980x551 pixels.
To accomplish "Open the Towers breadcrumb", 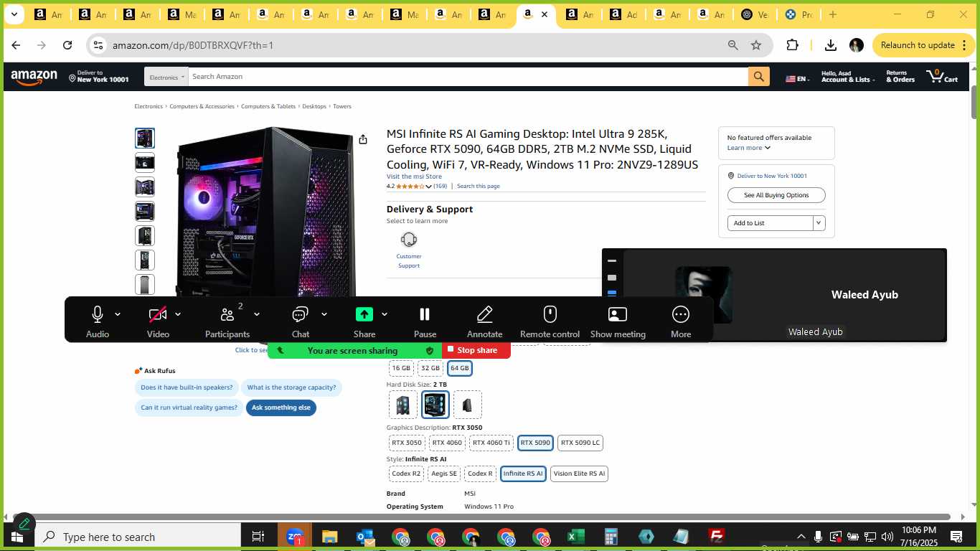I will coord(342,106).
